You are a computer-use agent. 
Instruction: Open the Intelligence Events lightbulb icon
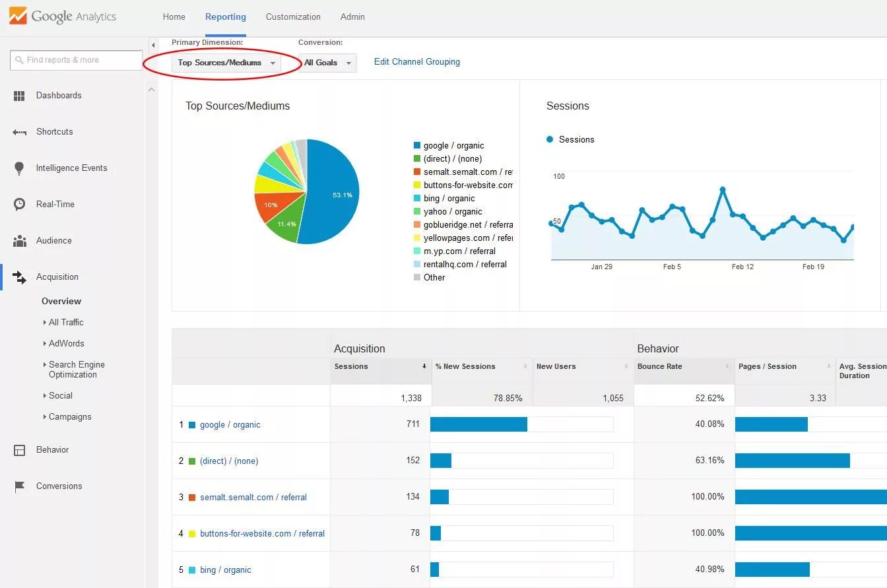pos(19,168)
